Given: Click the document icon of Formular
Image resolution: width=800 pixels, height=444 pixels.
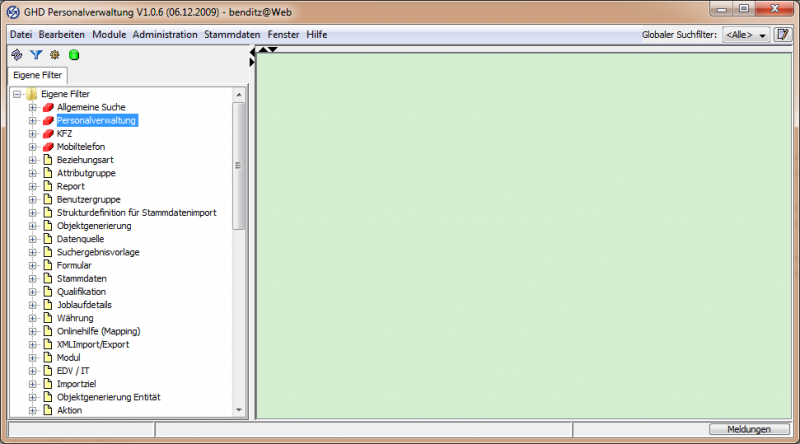Looking at the screenshot, I should [48, 265].
